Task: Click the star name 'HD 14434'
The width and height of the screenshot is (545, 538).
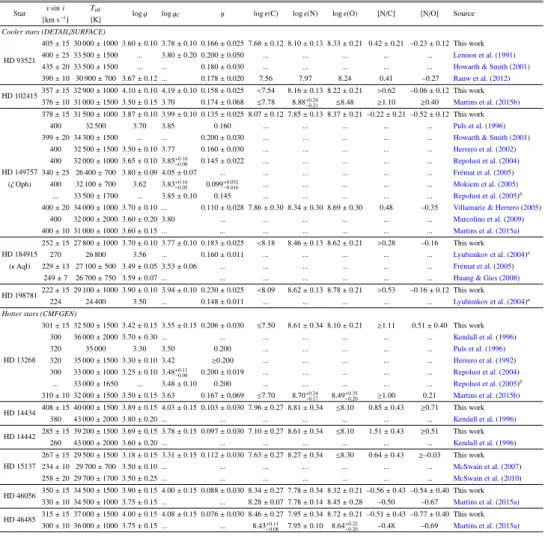Action: 19,413
